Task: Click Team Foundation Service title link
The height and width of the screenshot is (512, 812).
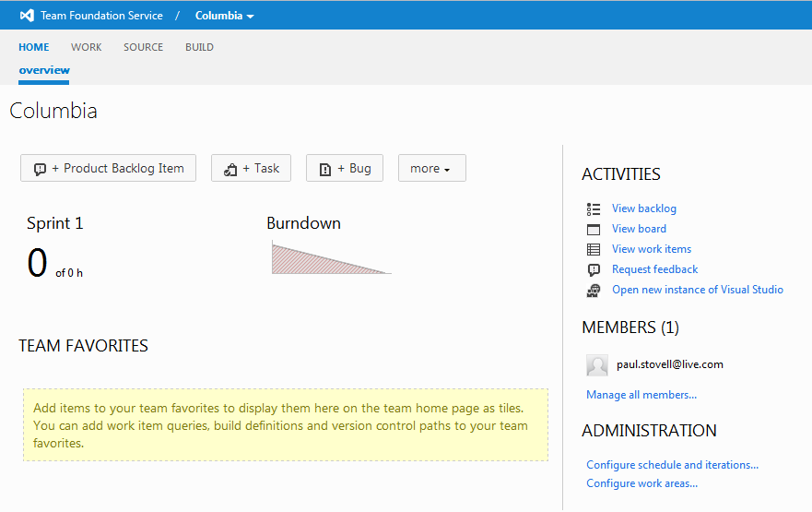Action: [101, 16]
